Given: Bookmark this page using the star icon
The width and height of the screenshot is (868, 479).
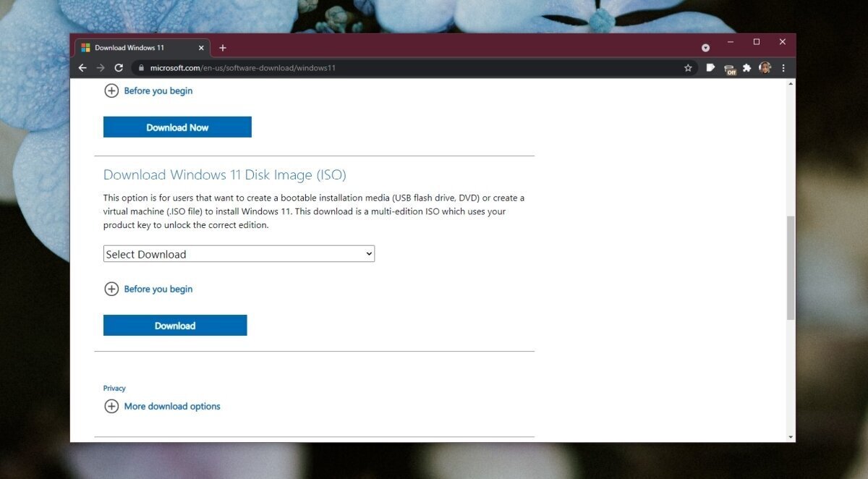Looking at the screenshot, I should 687,67.
